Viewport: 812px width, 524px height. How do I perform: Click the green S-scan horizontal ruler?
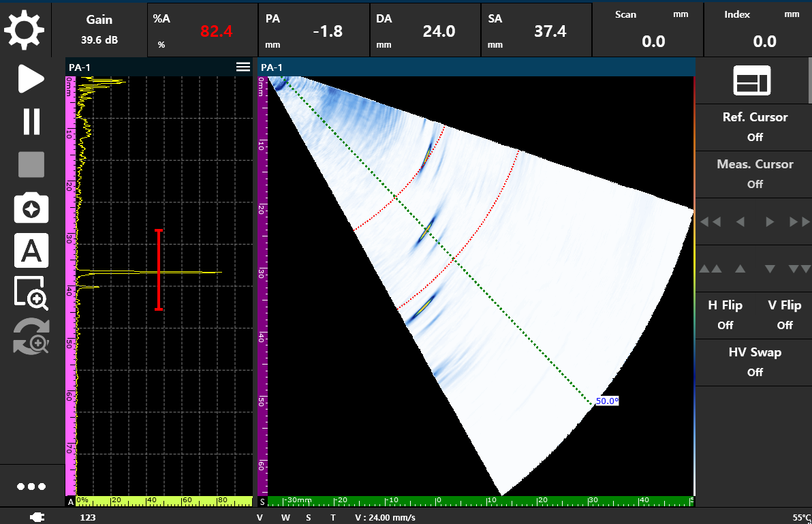pos(481,502)
